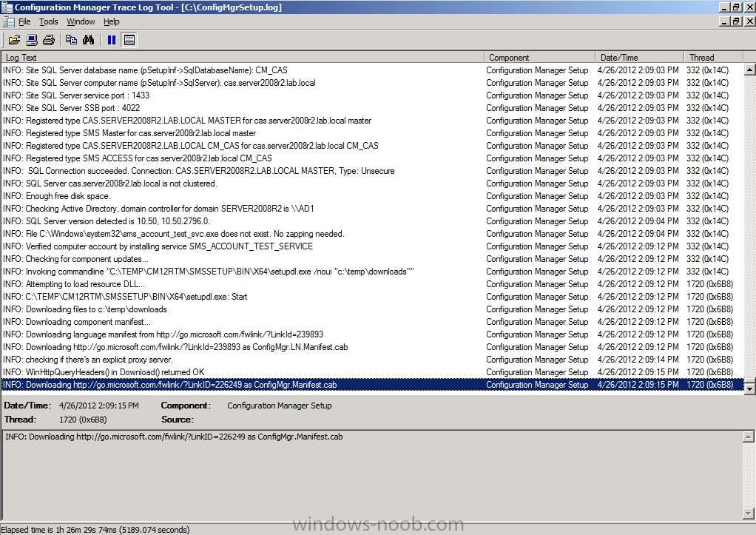Image resolution: width=756 pixels, height=535 pixels.
Task: Click highlighted row 'LinkID=226249 as ConfigMgr.Manifest.cab'
Action: pyautogui.click(x=372, y=385)
